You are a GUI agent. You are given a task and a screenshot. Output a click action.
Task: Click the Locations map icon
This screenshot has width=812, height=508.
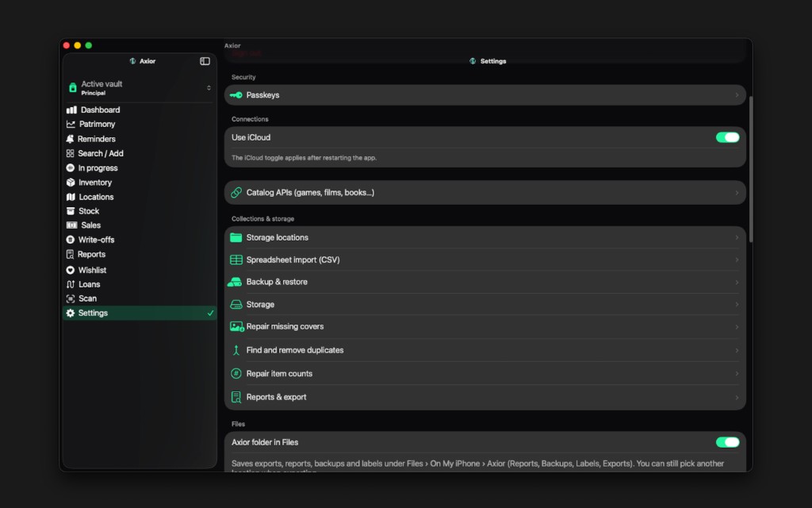pos(71,197)
